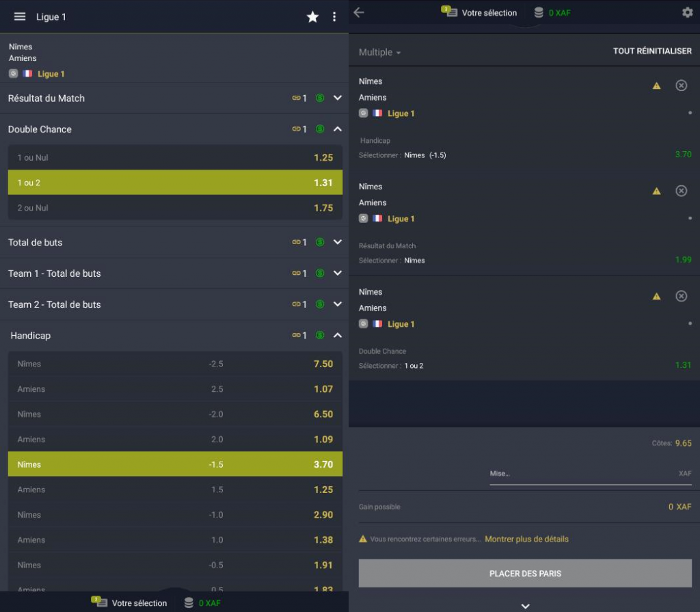Click the green dollar icon beside Handicap market
Screen dimensions: 700x612
point(318,336)
